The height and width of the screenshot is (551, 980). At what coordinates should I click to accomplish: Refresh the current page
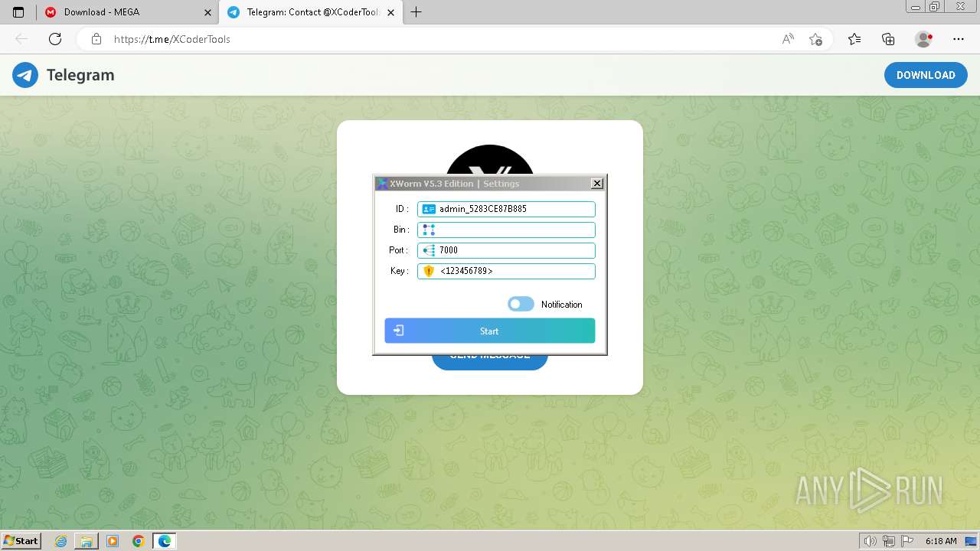point(55,39)
